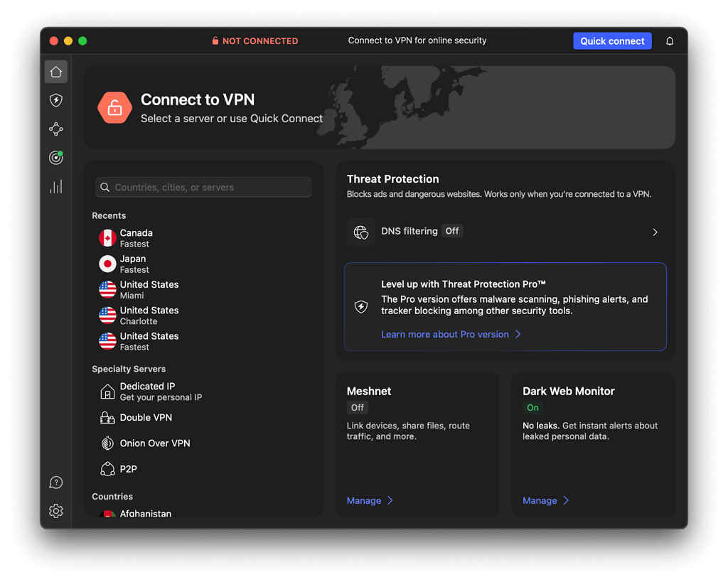728x582 pixels.
Task: Connect to United States Fastest
Action: point(203,341)
